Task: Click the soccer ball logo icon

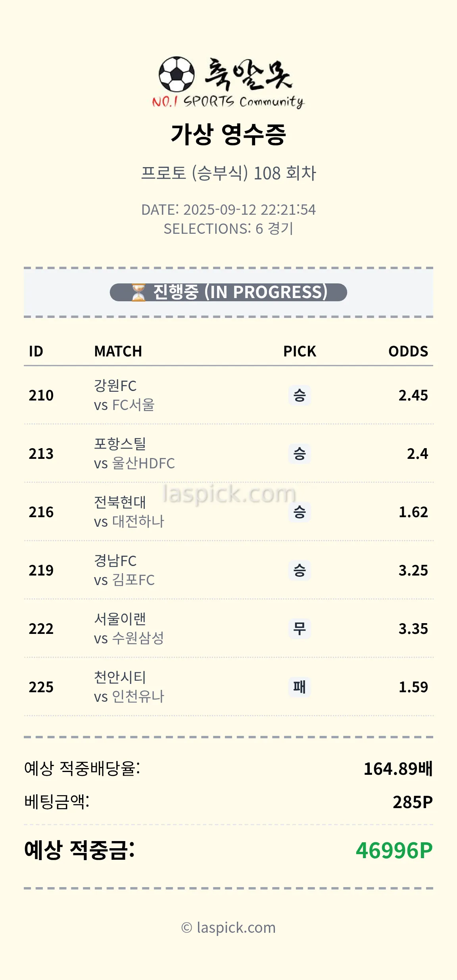Action: (177, 74)
